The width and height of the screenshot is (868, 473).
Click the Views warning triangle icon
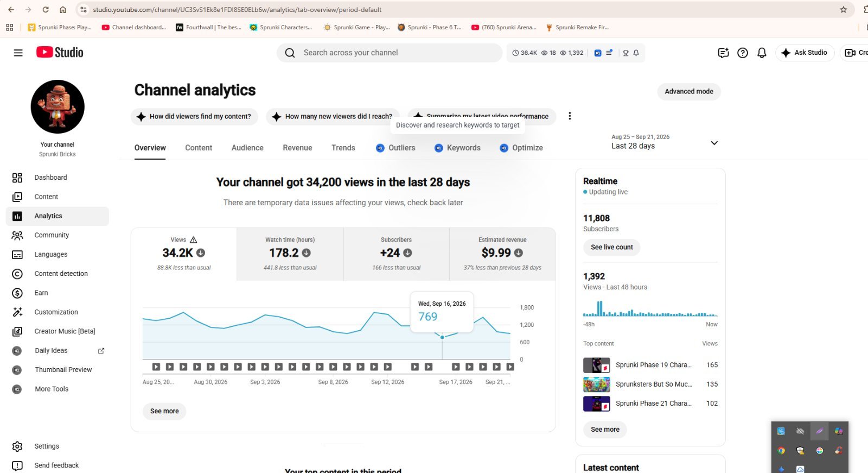coord(194,239)
